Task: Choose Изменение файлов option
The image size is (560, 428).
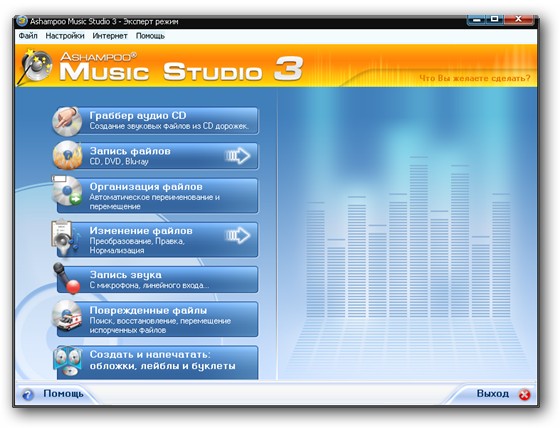Action: point(157,239)
